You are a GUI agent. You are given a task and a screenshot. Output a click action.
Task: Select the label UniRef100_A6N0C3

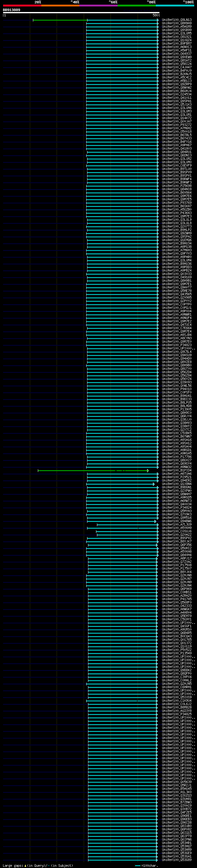pos(176,47)
